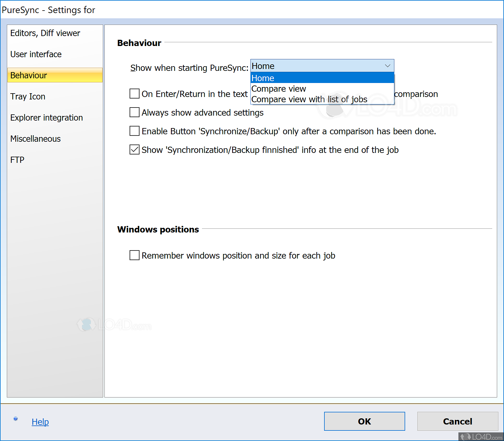
Task: Check 'Enable Button Synchronize/Backup only after comparison'
Action: pos(134,131)
